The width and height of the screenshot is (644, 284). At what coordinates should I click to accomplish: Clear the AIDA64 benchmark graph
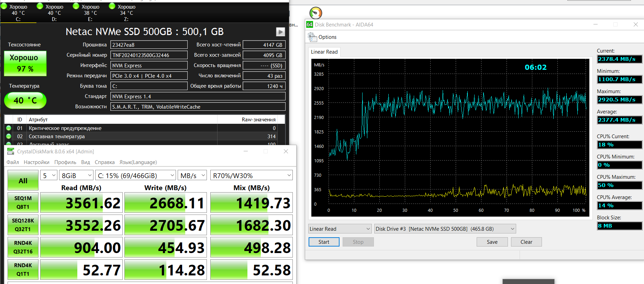click(x=526, y=242)
